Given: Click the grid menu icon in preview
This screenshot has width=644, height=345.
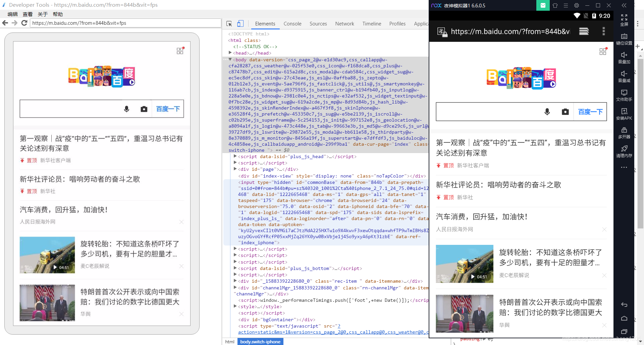Looking at the screenshot, I should pos(180,51).
